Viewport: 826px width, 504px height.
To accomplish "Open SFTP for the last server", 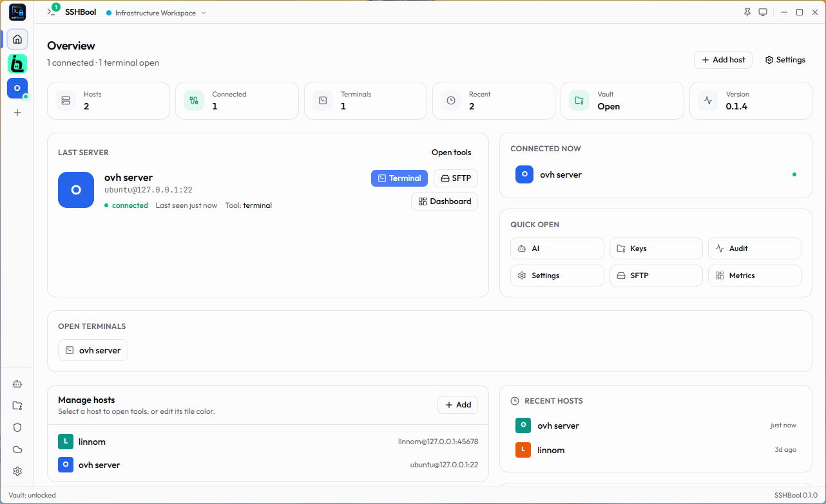I will pyautogui.click(x=456, y=178).
